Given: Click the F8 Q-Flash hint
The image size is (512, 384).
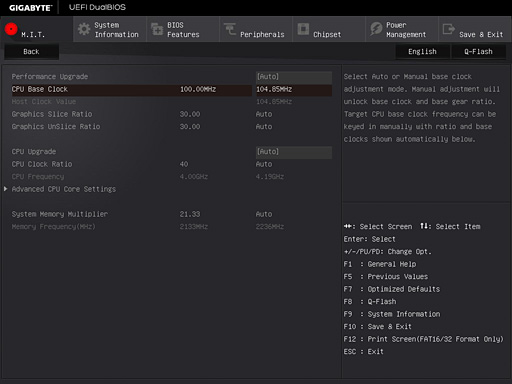Looking at the screenshot, I should point(370,302).
